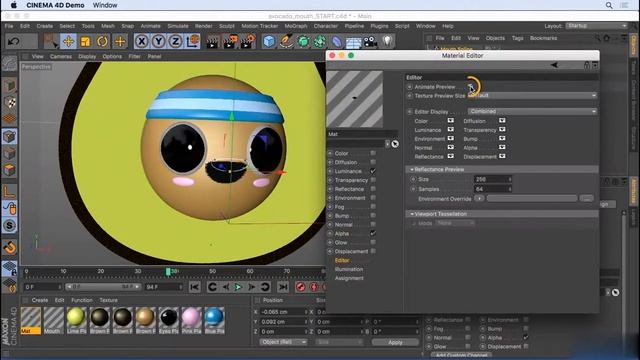Screen dimensions: 640x360
Task: Click timeline playhead frame marker
Action: (168, 271)
